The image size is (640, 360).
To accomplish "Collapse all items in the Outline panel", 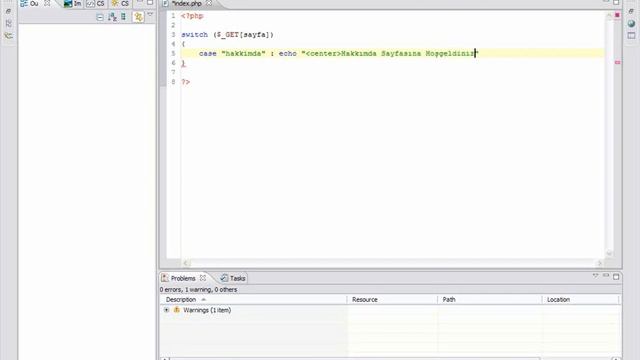I will coord(100,17).
